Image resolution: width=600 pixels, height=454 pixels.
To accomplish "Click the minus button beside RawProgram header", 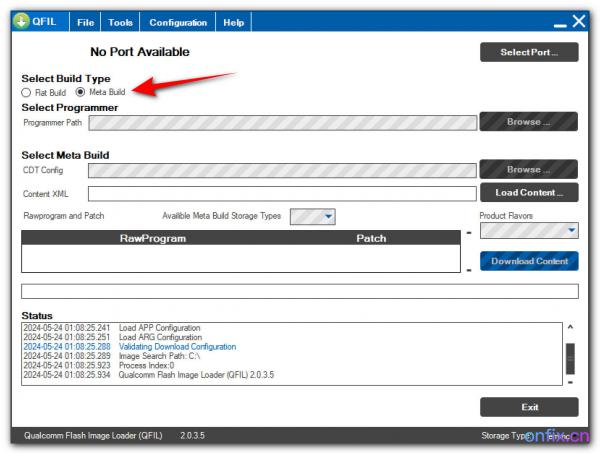I will pyautogui.click(x=469, y=233).
